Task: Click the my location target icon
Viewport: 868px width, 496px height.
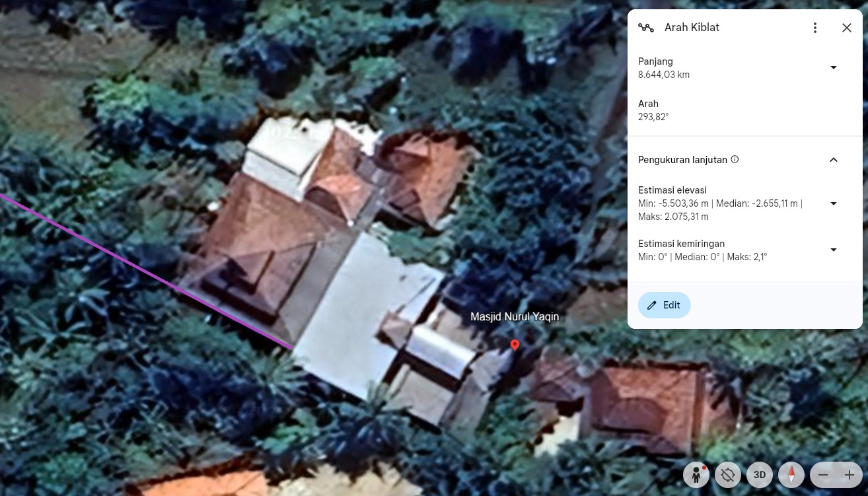Action: click(728, 474)
